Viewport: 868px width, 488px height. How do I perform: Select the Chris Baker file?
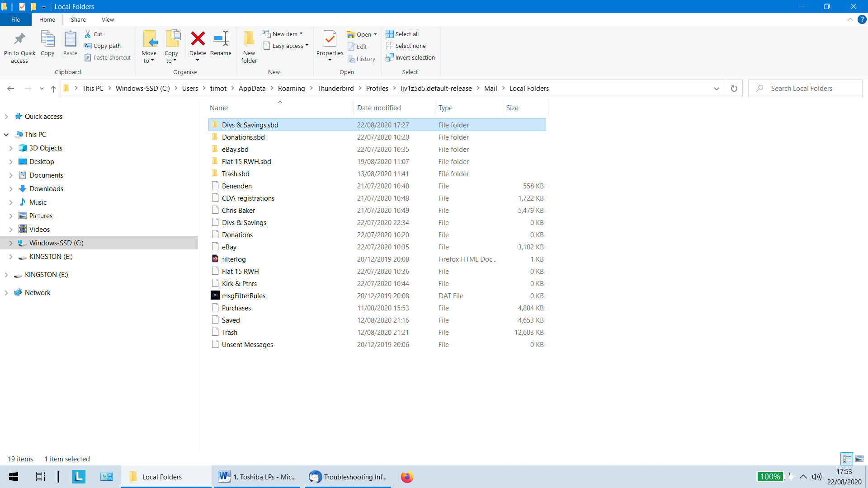[377, 211]
